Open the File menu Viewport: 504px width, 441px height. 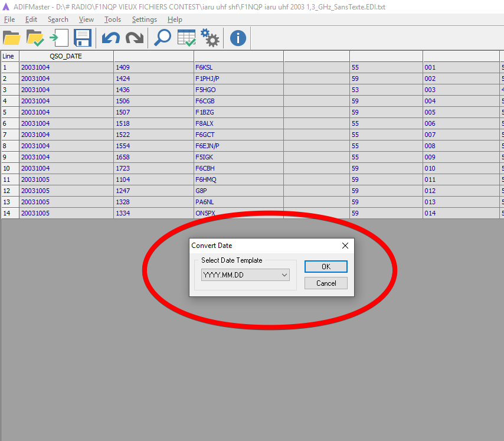(x=9, y=19)
